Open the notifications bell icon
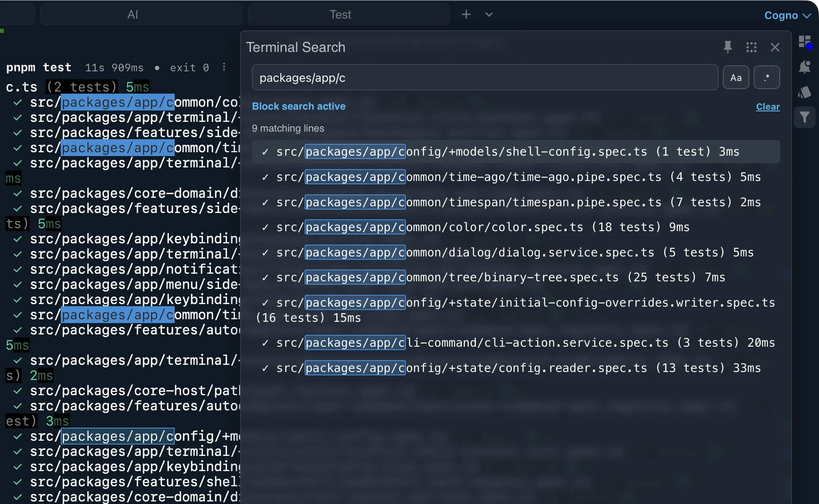819x504 pixels. pos(805,67)
